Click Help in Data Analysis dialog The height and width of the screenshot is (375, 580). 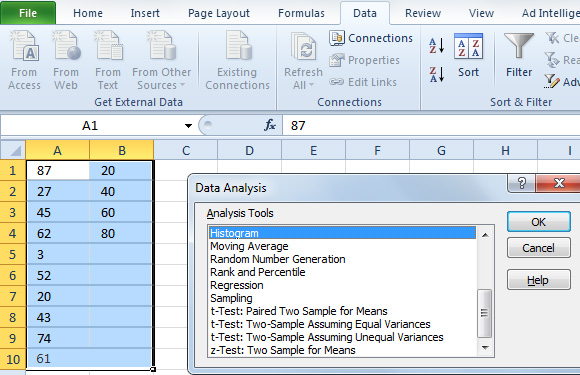tap(539, 280)
